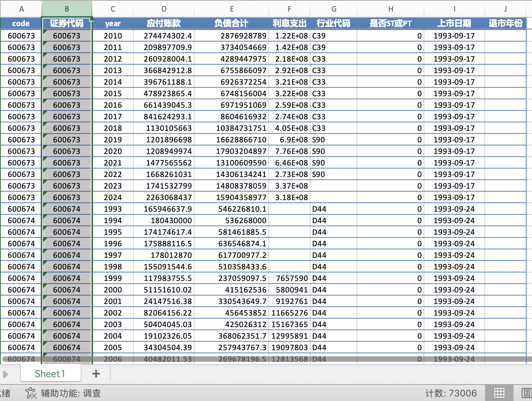The width and height of the screenshot is (532, 401).
Task: Add a new sheet with the plus button
Action: pyautogui.click(x=96, y=374)
